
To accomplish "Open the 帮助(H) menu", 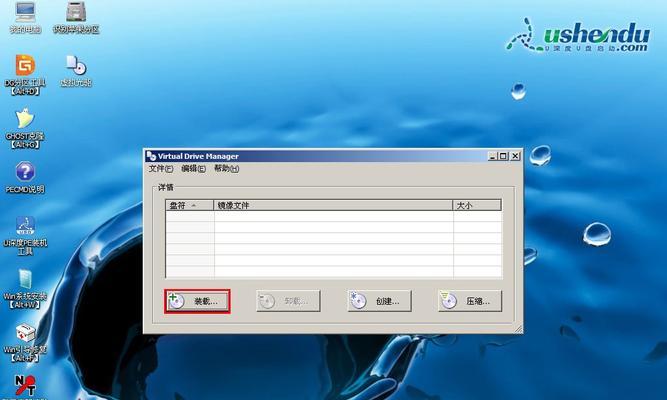I will [227, 169].
